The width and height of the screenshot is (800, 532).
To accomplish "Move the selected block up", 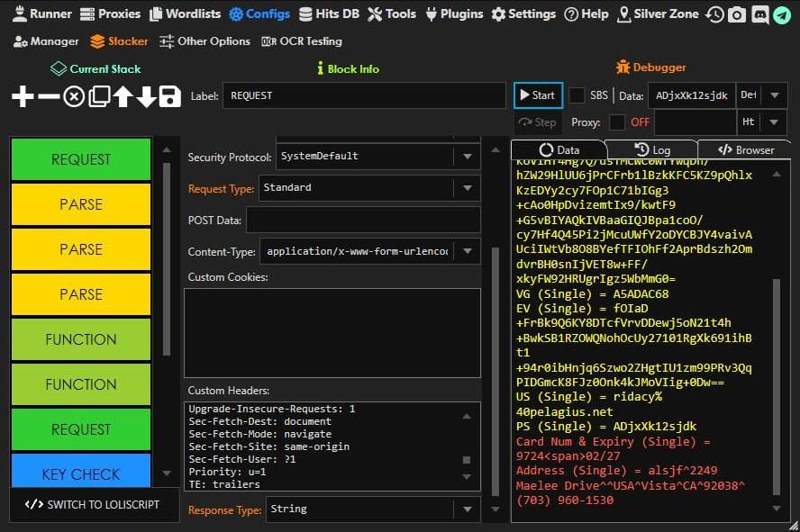I will tap(123, 96).
